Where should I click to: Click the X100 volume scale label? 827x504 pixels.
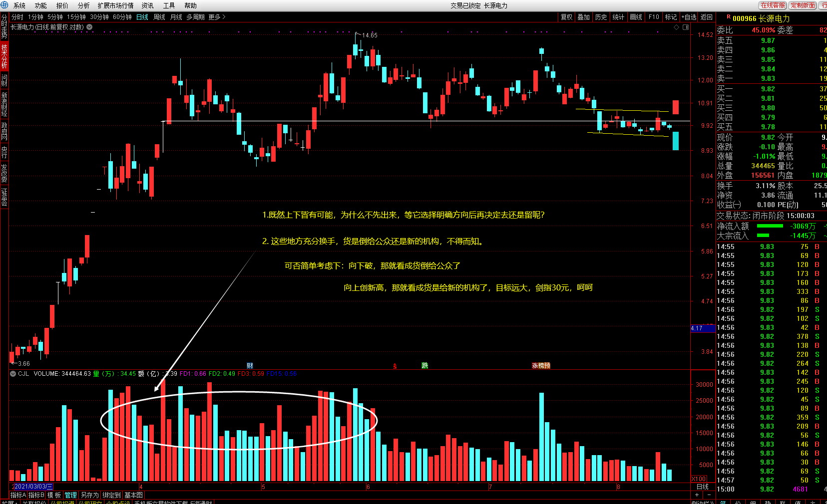tap(699, 479)
